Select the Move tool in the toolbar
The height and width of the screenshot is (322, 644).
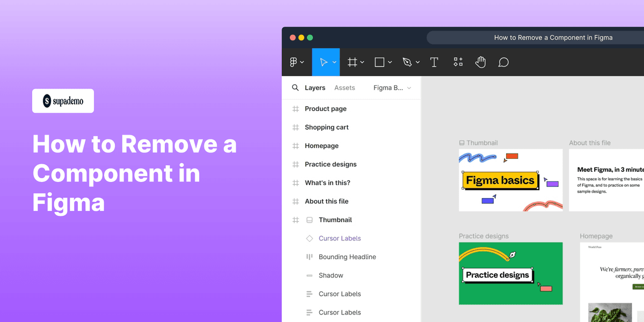coord(323,62)
